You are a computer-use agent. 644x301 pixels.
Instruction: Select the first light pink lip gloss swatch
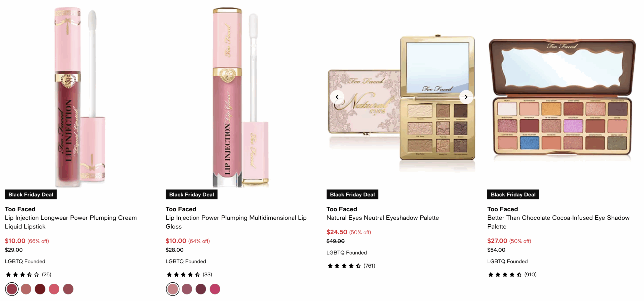(x=173, y=289)
